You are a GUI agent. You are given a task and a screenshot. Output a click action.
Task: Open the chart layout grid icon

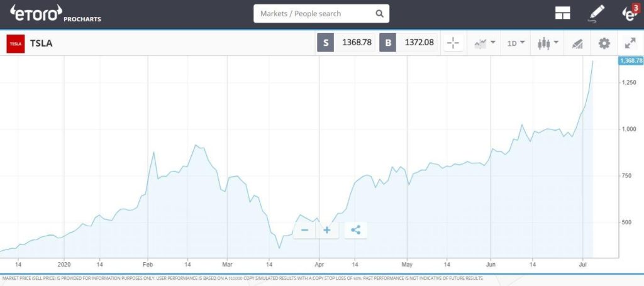[562, 13]
